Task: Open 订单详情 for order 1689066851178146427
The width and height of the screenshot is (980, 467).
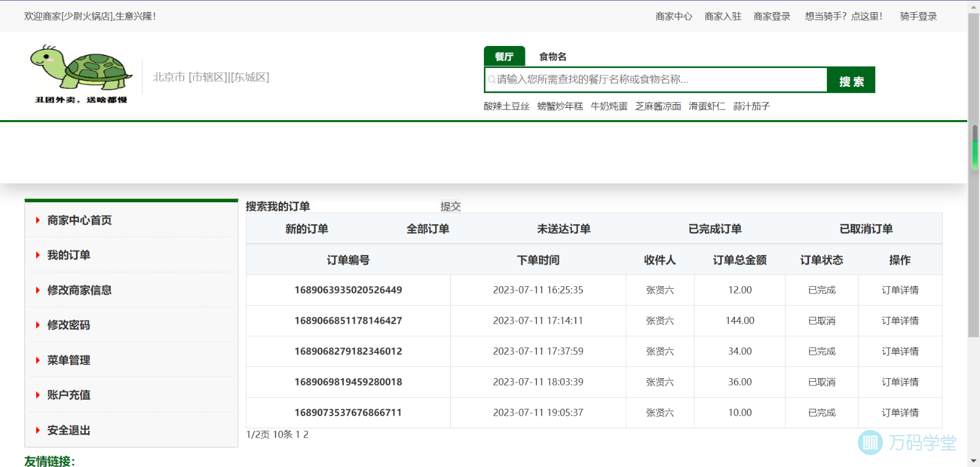Action: 900,321
